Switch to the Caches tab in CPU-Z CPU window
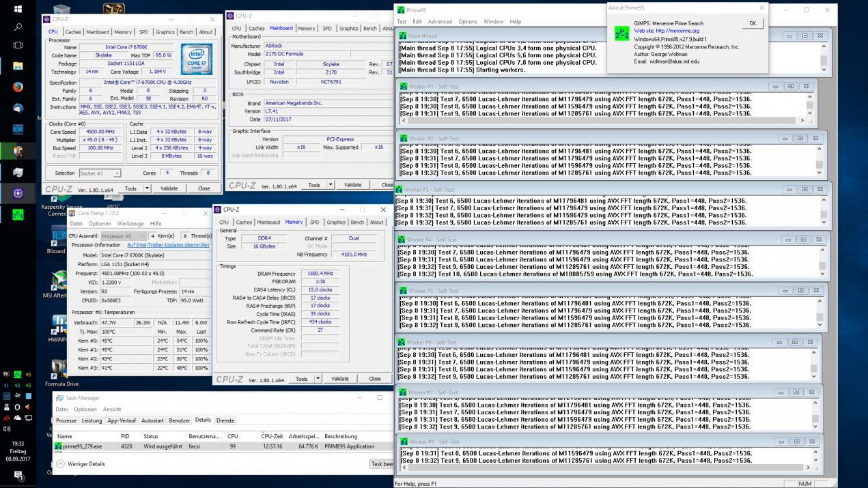Viewport: 868px width, 488px height. coord(73,32)
